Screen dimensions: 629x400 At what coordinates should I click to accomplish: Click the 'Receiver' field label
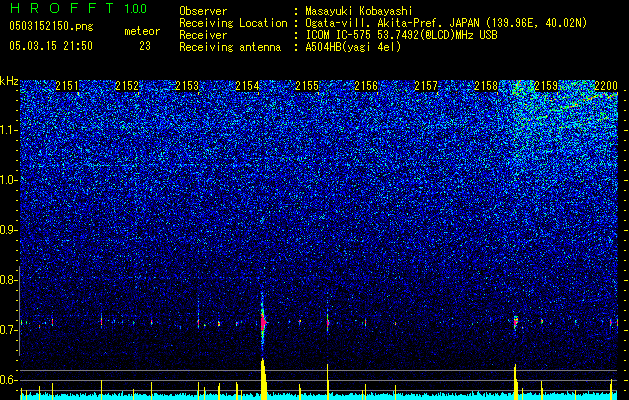click(x=203, y=35)
